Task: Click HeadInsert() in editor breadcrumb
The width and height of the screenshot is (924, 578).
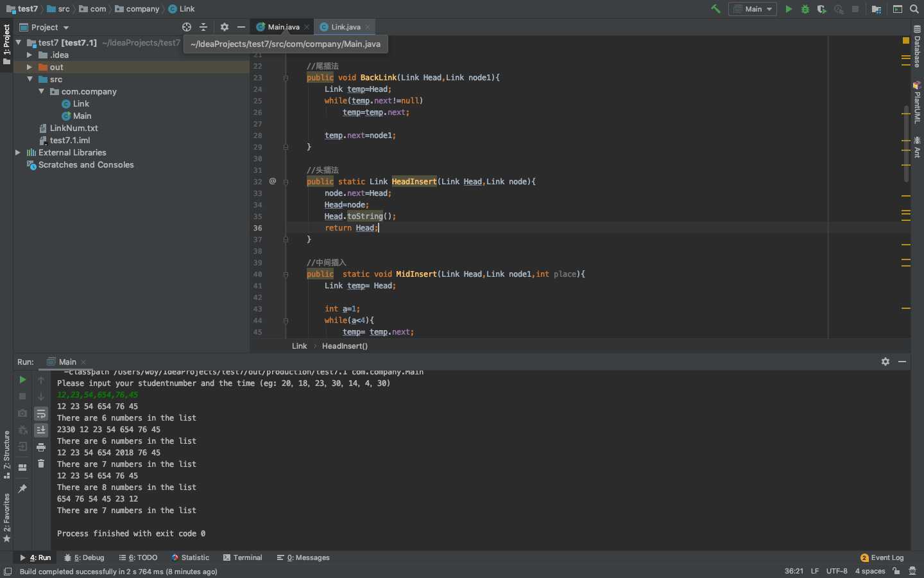Action: (x=345, y=346)
